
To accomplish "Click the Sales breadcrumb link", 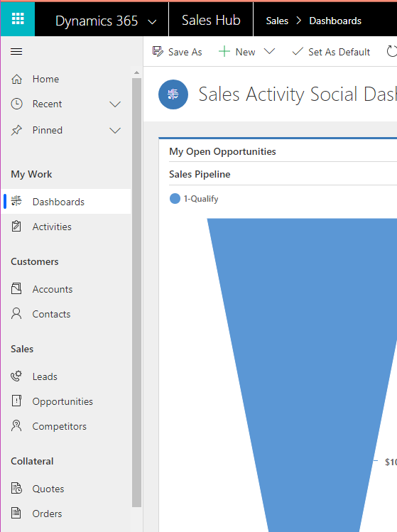I will (x=277, y=21).
